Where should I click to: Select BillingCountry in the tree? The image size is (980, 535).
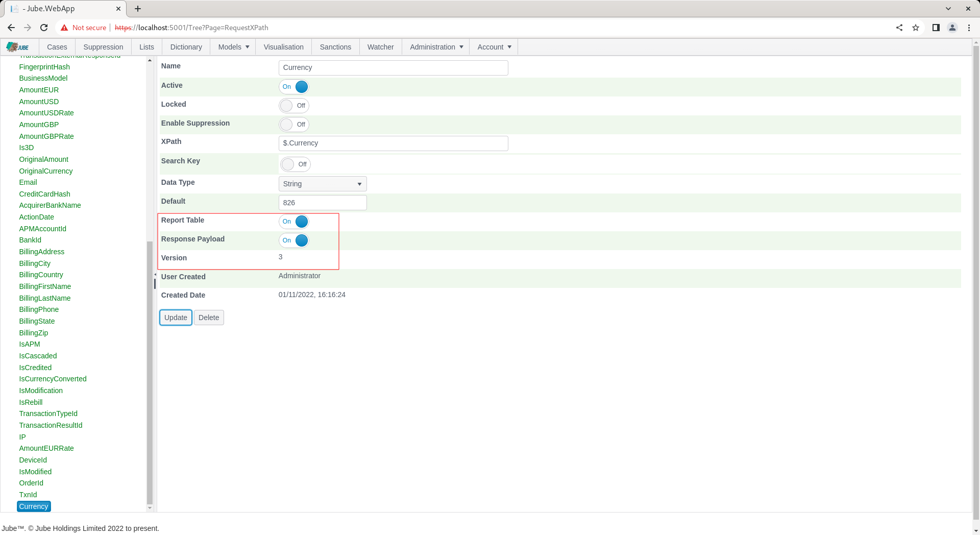(x=41, y=275)
